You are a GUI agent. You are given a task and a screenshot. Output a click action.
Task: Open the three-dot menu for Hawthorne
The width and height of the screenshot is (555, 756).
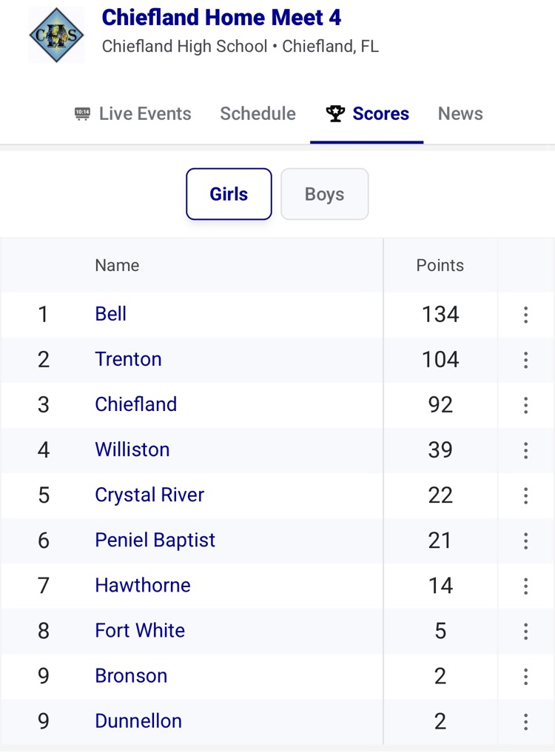(x=525, y=586)
